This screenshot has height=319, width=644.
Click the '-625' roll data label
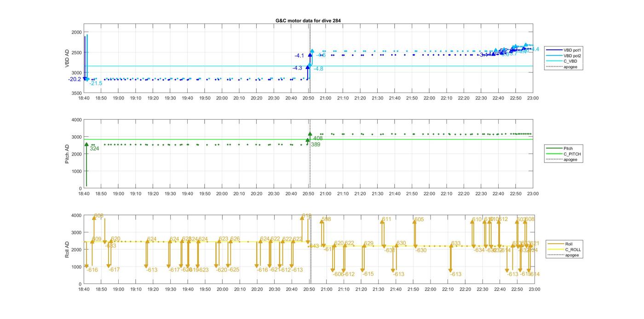coord(233,270)
